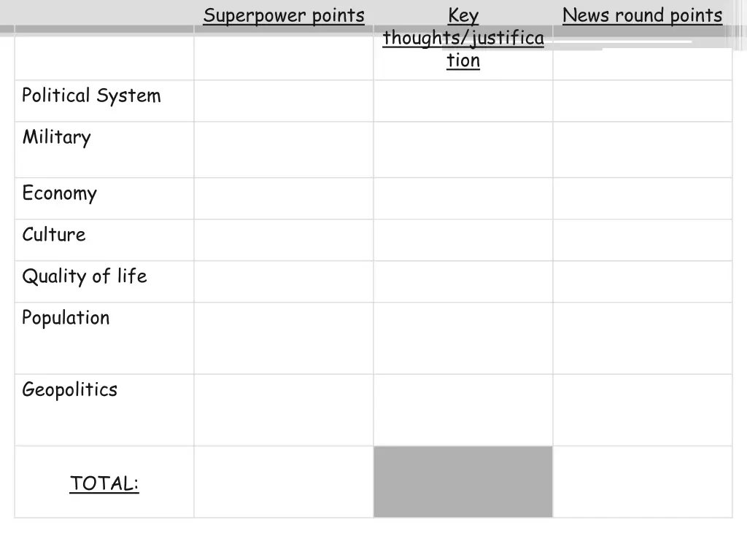
Task: Click the "Population" row label
Action: click(x=66, y=318)
